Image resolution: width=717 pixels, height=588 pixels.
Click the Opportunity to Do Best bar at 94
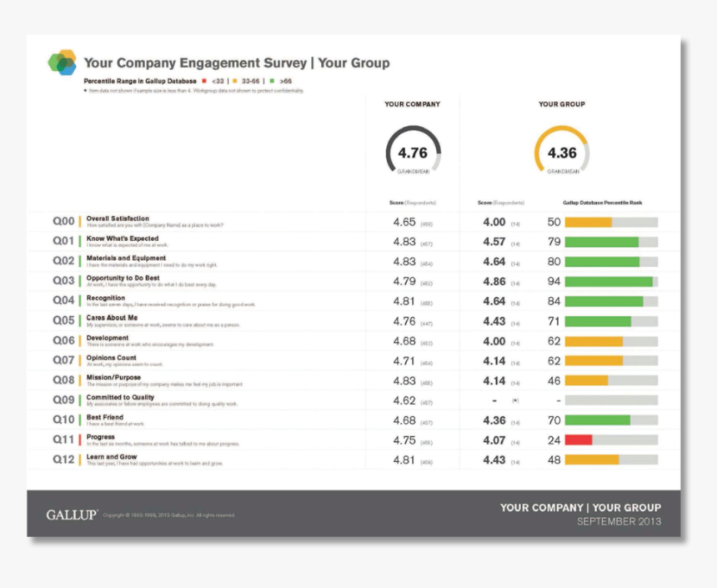click(611, 282)
